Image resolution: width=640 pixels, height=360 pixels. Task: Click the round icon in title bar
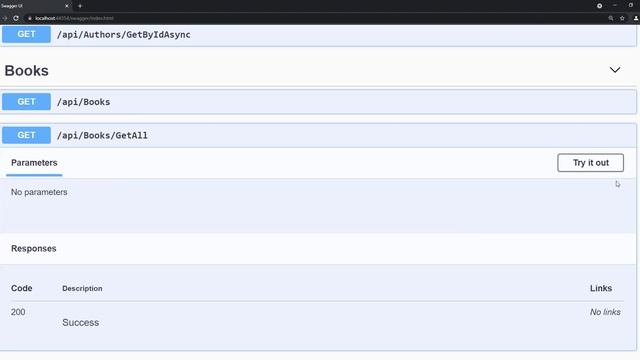599,6
